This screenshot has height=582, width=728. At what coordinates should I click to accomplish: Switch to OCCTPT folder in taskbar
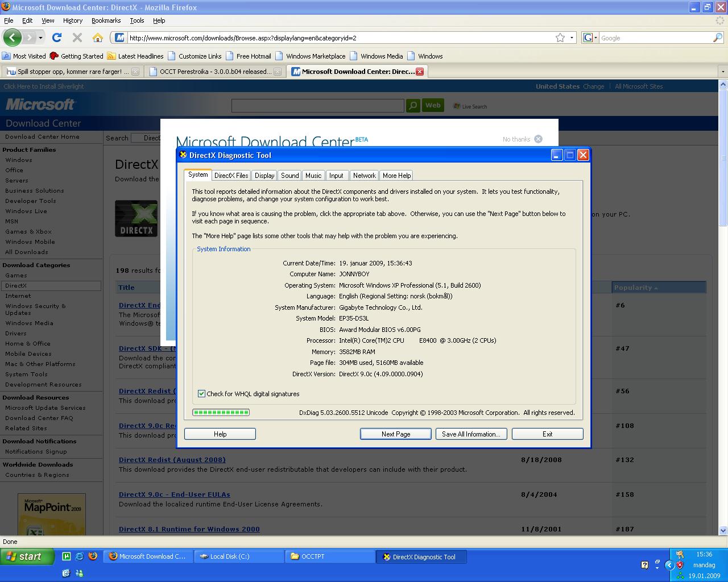point(330,556)
